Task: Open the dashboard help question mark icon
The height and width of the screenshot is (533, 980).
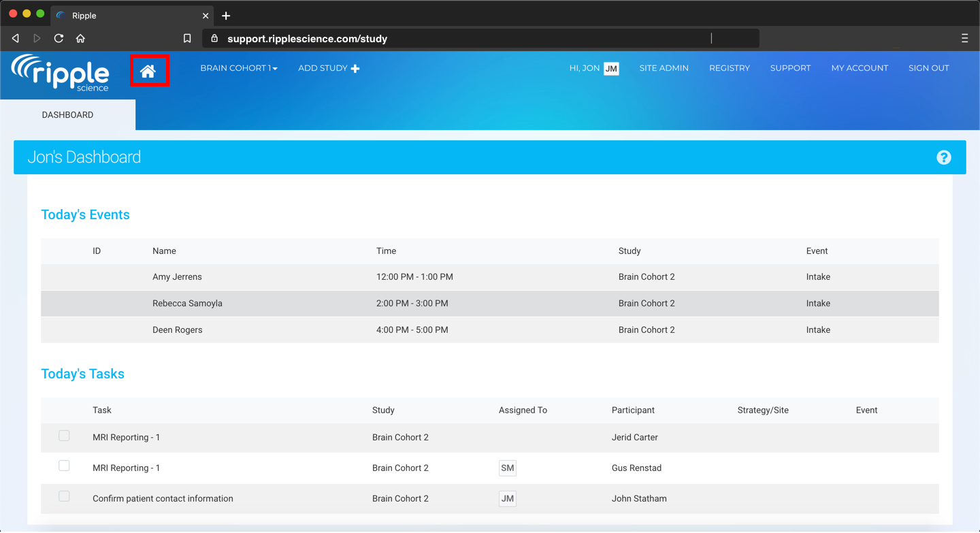Action: tap(943, 157)
